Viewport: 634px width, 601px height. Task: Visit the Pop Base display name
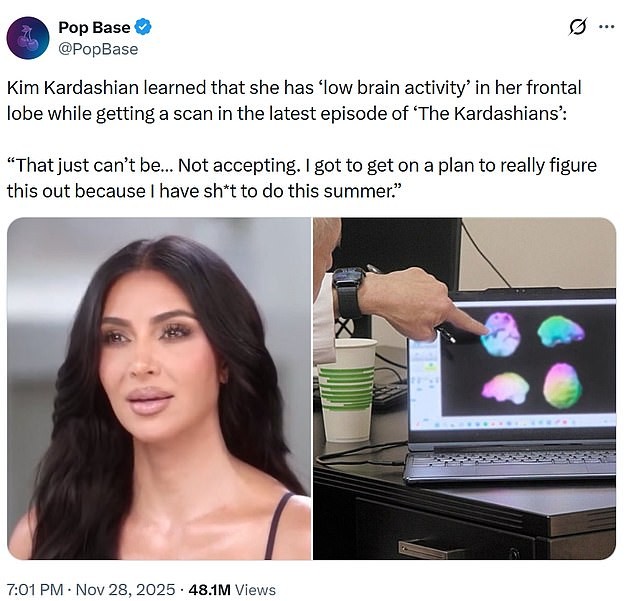pyautogui.click(x=94, y=27)
